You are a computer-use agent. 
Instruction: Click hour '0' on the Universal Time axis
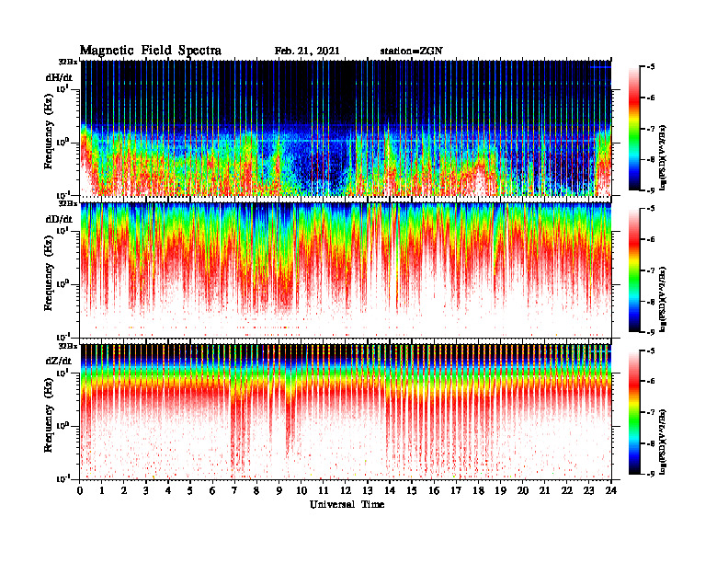(x=80, y=491)
